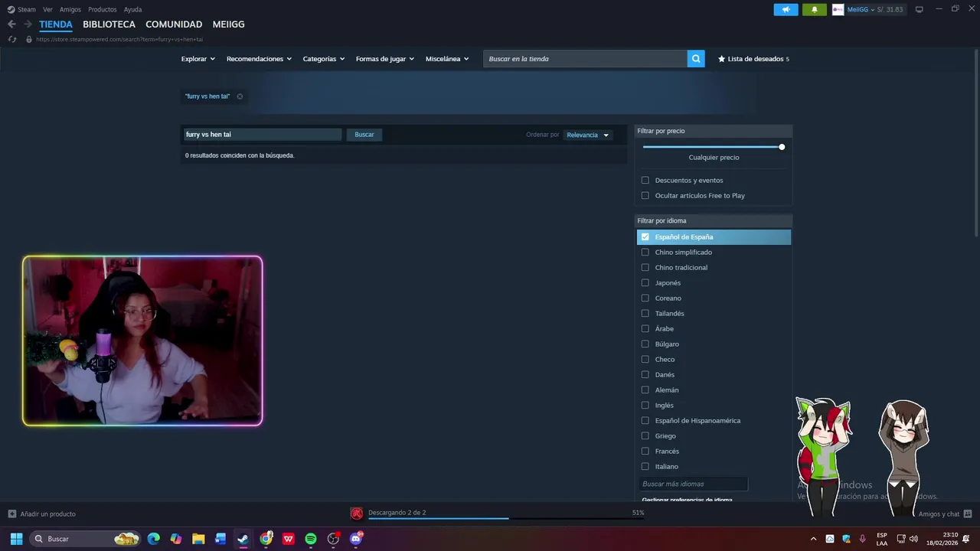
Task: Check Ocultar artículos Free to Play
Action: pos(645,196)
